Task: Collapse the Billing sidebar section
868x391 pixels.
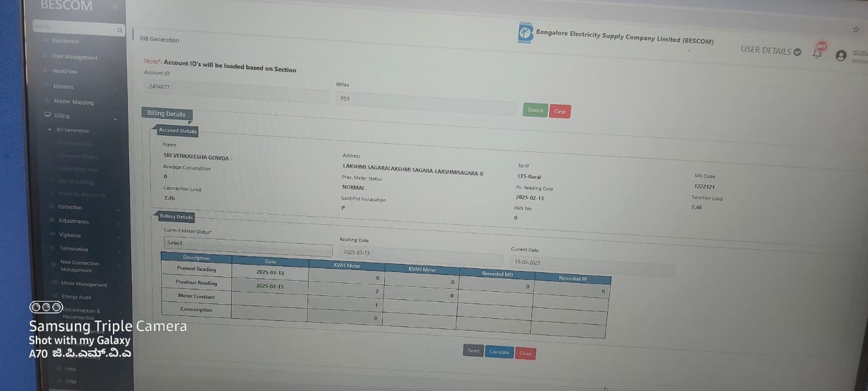Action: [116, 119]
